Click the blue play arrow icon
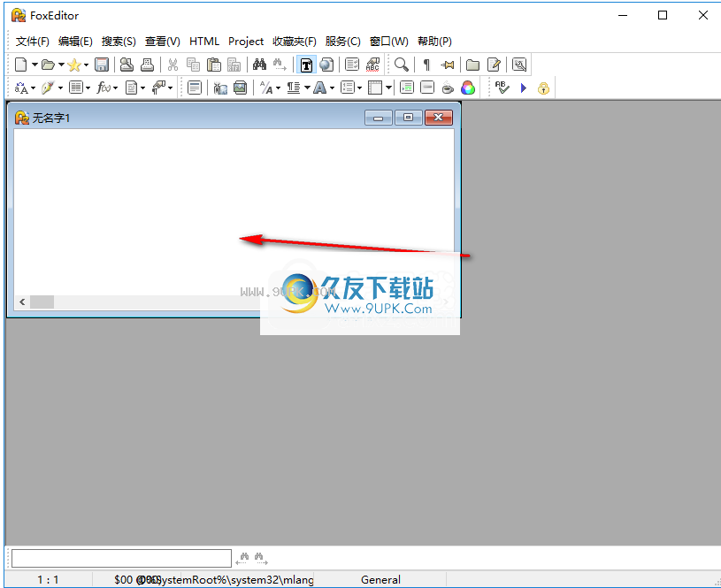This screenshot has height=588, width=721. pyautogui.click(x=523, y=88)
